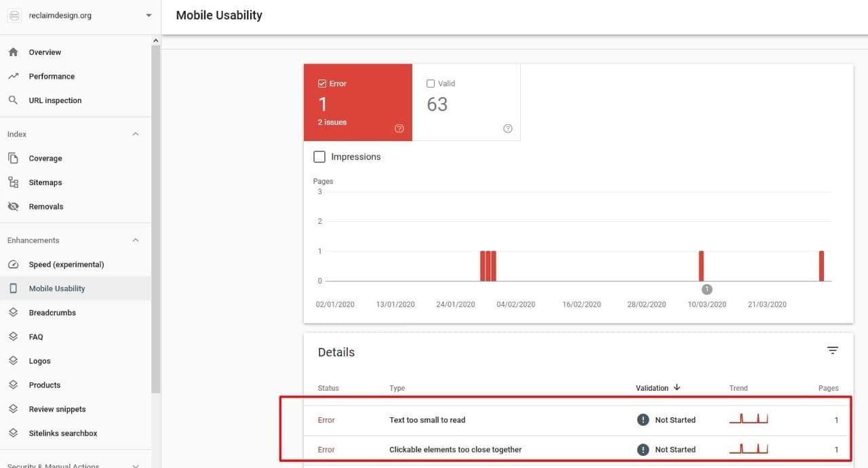The image size is (868, 468).
Task: Click the 63 valid pages count
Action: [x=437, y=104]
